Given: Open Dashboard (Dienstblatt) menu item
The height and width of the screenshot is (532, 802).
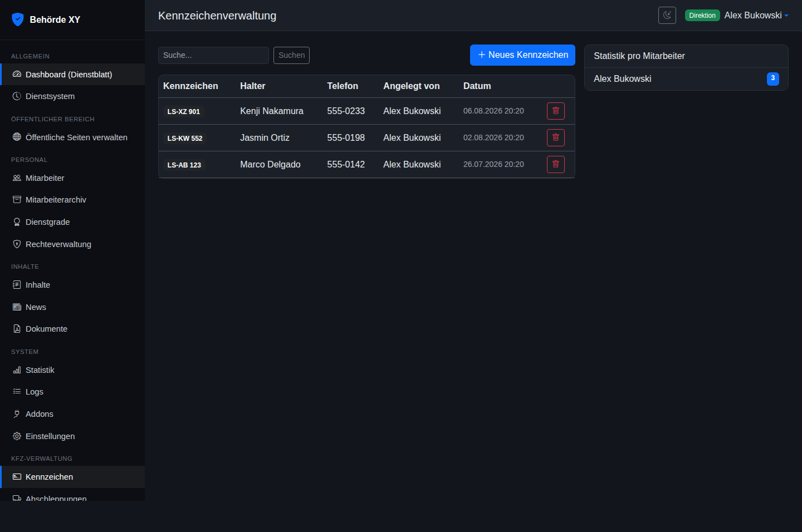Looking at the screenshot, I should [x=72, y=75].
